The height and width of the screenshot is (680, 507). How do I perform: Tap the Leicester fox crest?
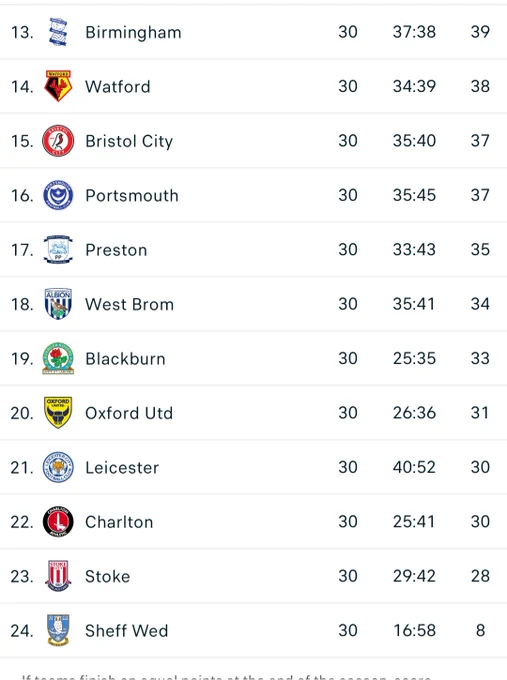58,467
